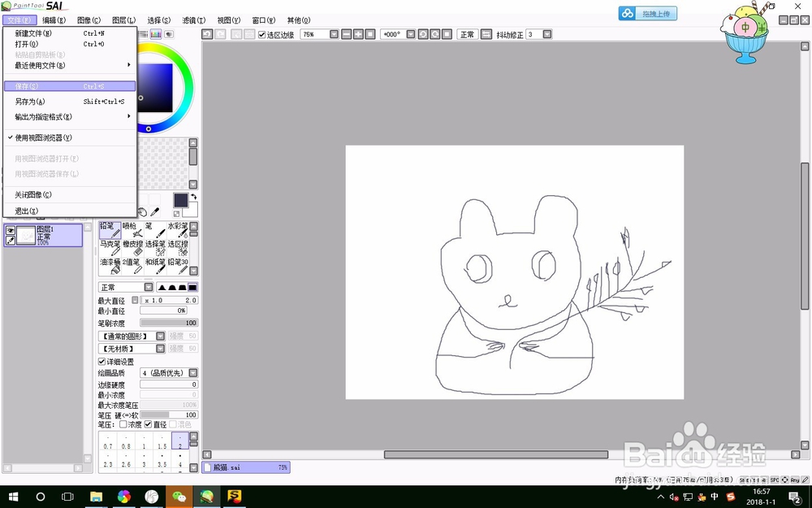Click the zoom out minus button
The image size is (812, 508).
(x=346, y=34)
